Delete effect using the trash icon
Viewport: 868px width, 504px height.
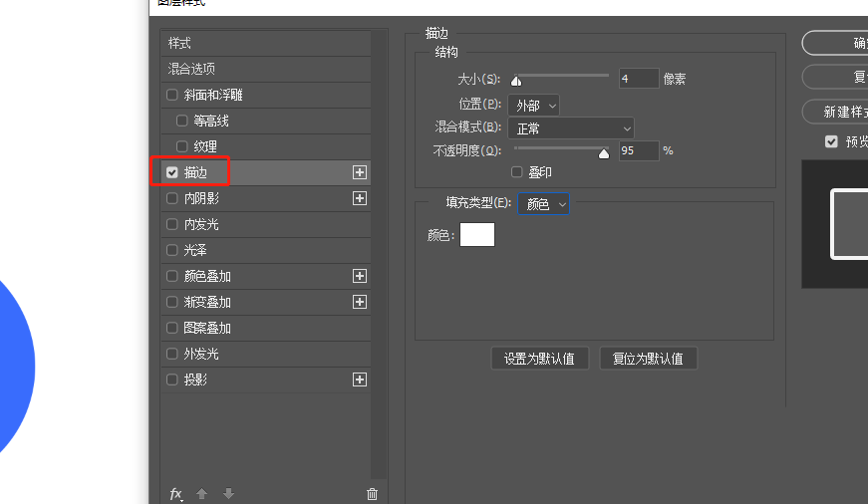click(x=372, y=494)
